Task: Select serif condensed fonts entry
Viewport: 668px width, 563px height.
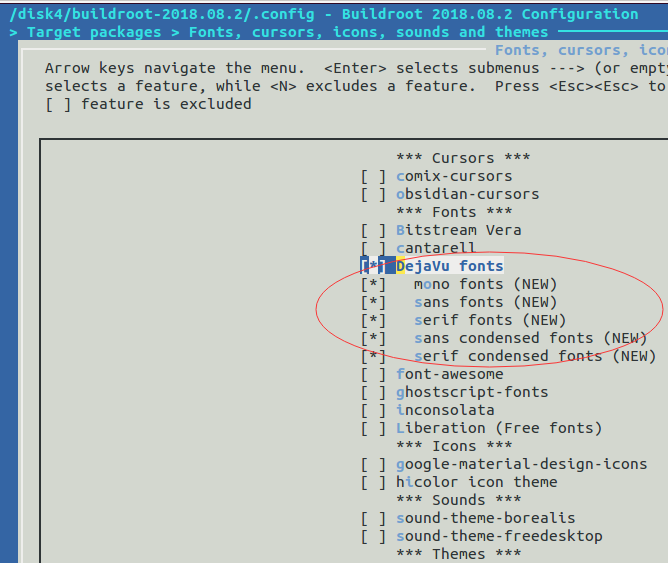Action: pyautogui.click(x=535, y=356)
